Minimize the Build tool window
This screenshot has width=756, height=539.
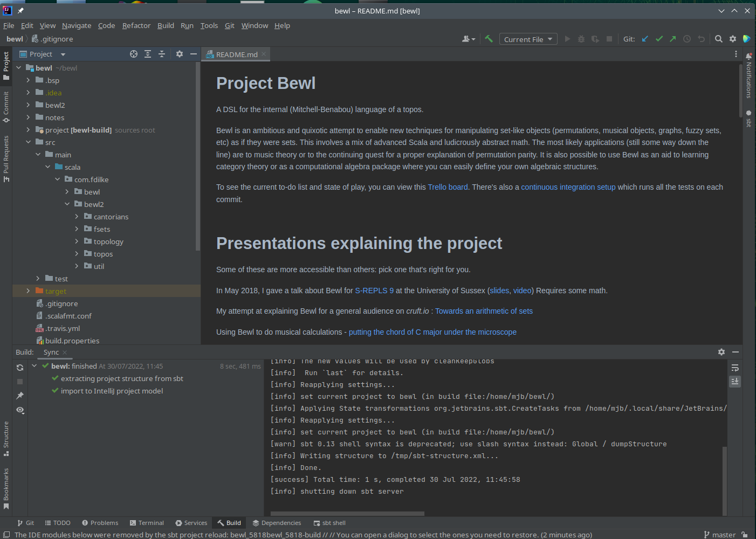coord(736,352)
